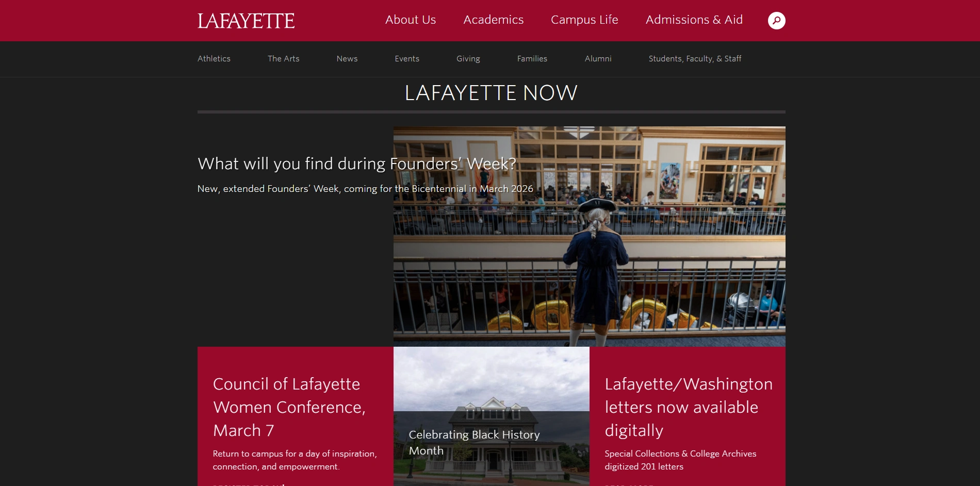Select the Events link
The width and height of the screenshot is (980, 486).
407,59
